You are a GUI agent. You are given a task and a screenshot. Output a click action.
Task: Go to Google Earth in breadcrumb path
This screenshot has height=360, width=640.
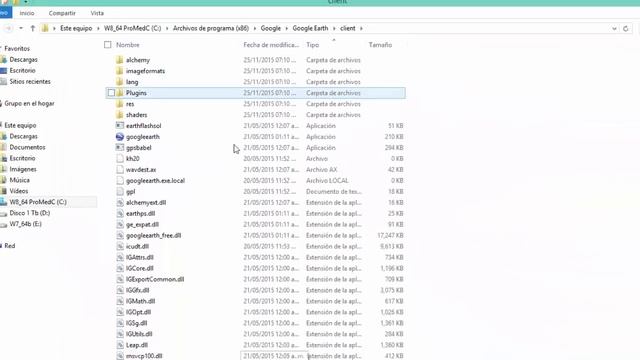pos(310,28)
